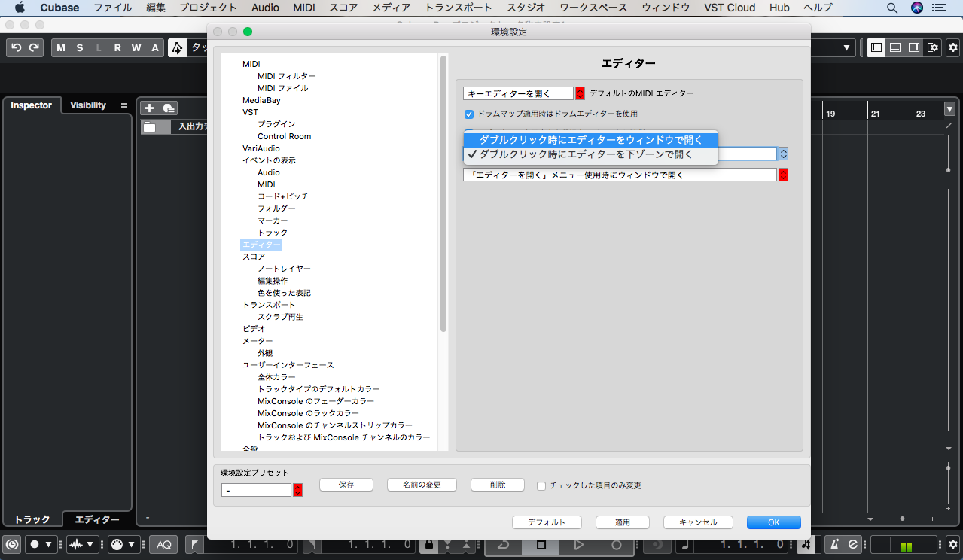
Task: Click the punch lock icon in transport
Action: click(x=428, y=544)
